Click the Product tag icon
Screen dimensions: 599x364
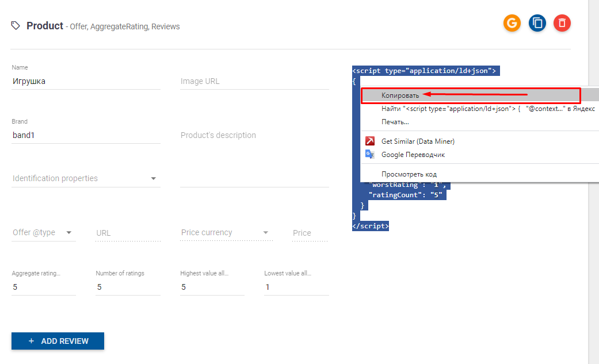(x=16, y=26)
